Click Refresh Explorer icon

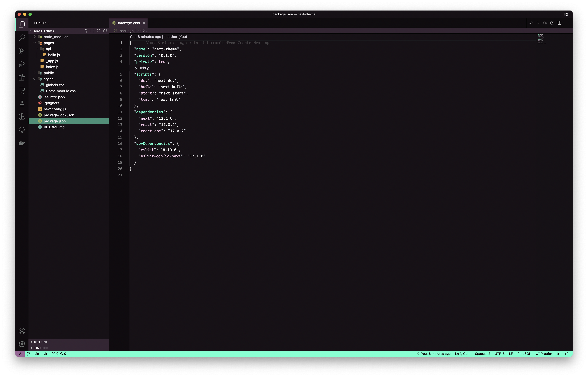98,31
